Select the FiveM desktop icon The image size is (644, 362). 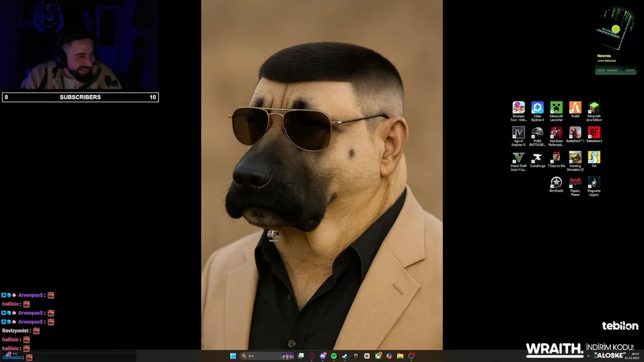pos(575,110)
